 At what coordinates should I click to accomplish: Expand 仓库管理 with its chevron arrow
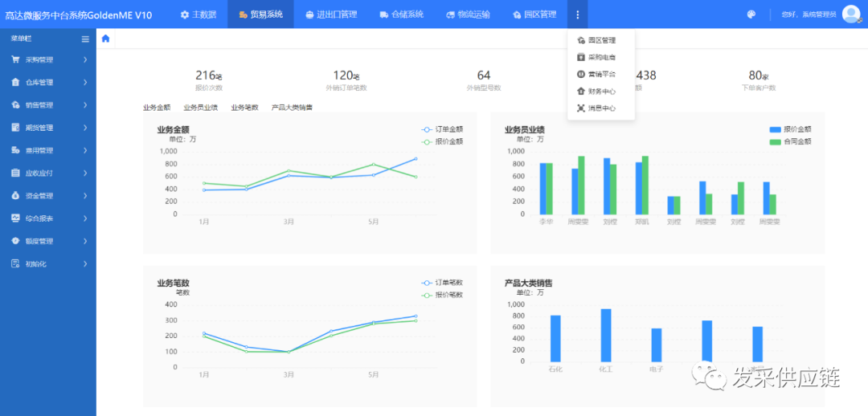pos(85,82)
